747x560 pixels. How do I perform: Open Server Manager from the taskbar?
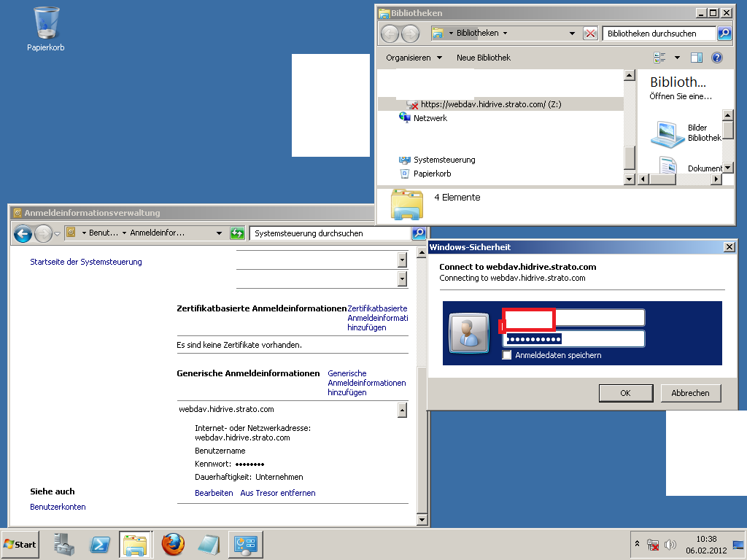(64, 545)
